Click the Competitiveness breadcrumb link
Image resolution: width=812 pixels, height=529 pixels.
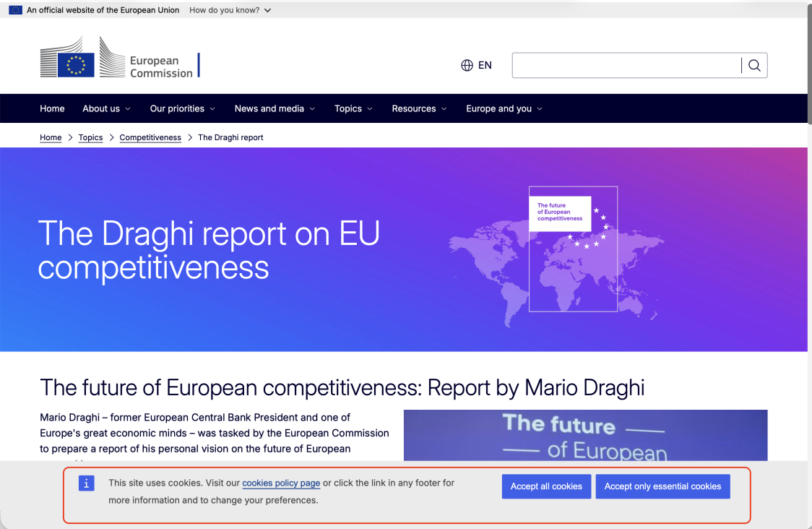coord(150,137)
